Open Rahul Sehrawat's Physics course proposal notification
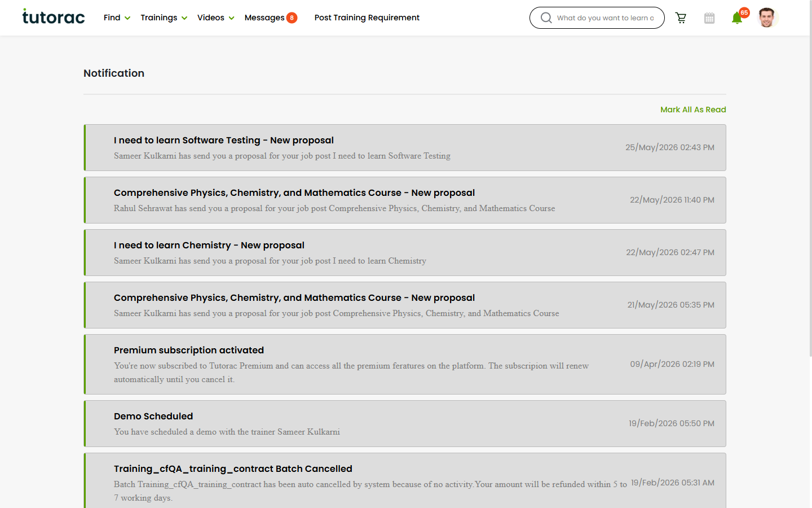The width and height of the screenshot is (812, 508). coord(405,200)
